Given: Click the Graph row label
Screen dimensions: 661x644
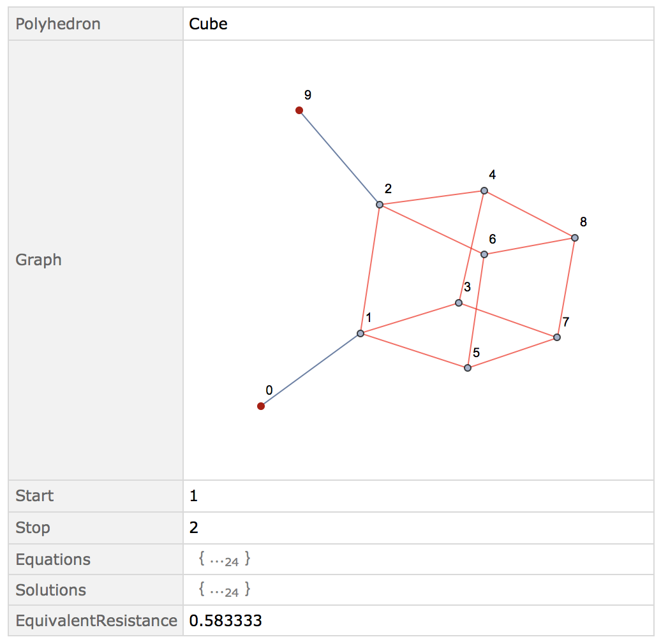Looking at the screenshot, I should [38, 260].
